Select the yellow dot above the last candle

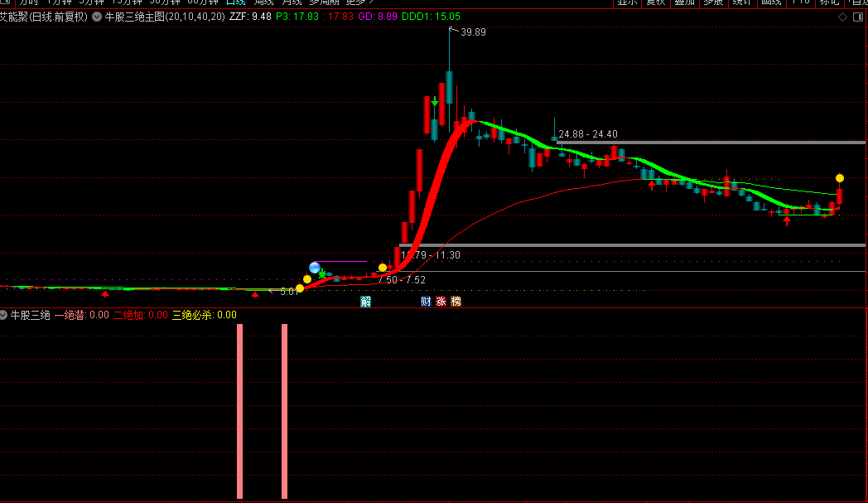pyautogui.click(x=840, y=178)
